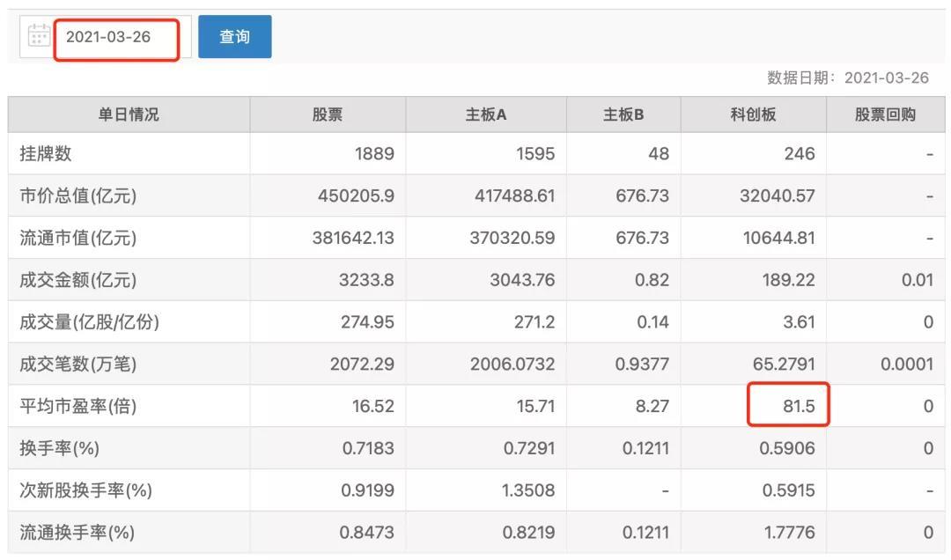The image size is (951, 560).
Task: Click the 主板B column header
Action: point(623,114)
